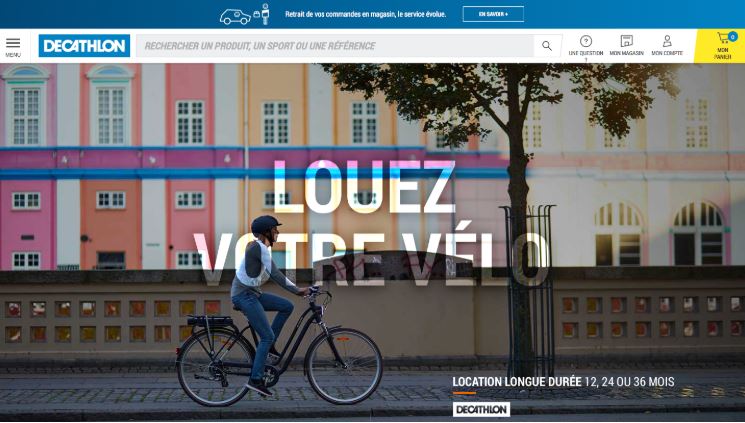Click the cart item count badge
The image size is (745, 423).
(733, 36)
